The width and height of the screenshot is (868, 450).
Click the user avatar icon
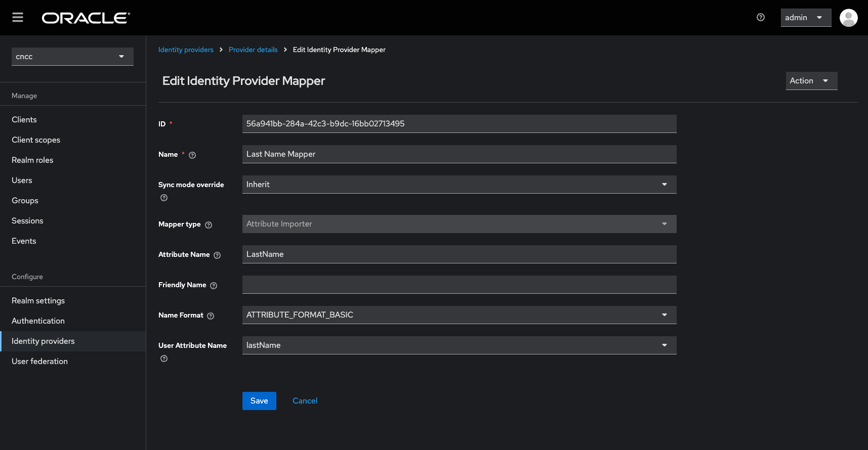pos(849,18)
